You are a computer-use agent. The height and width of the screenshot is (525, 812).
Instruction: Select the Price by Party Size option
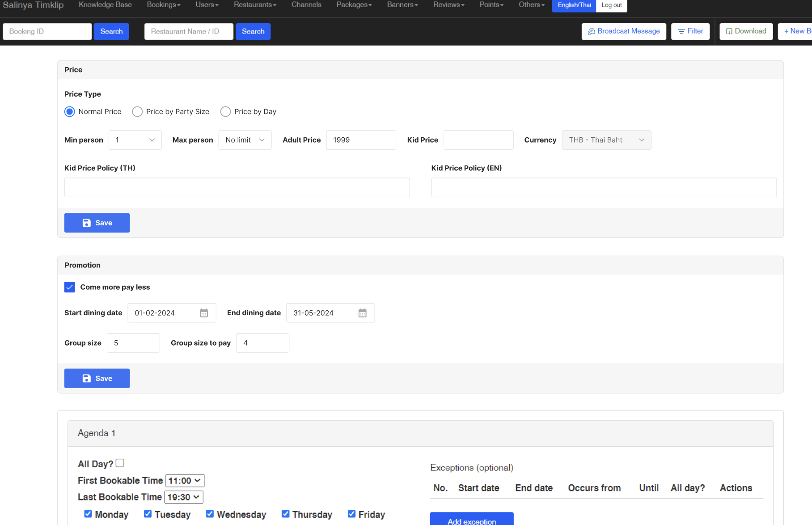click(137, 112)
